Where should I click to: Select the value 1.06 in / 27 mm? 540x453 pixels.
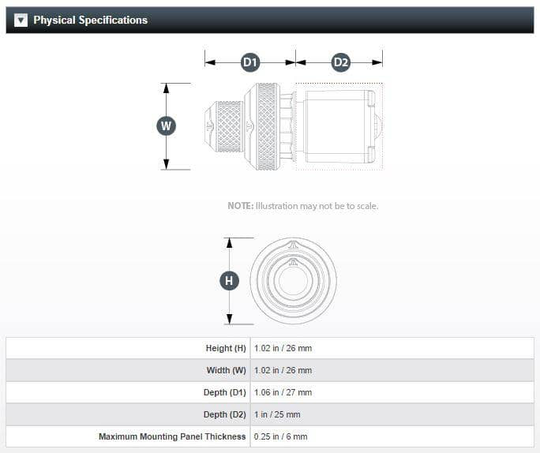point(283,392)
